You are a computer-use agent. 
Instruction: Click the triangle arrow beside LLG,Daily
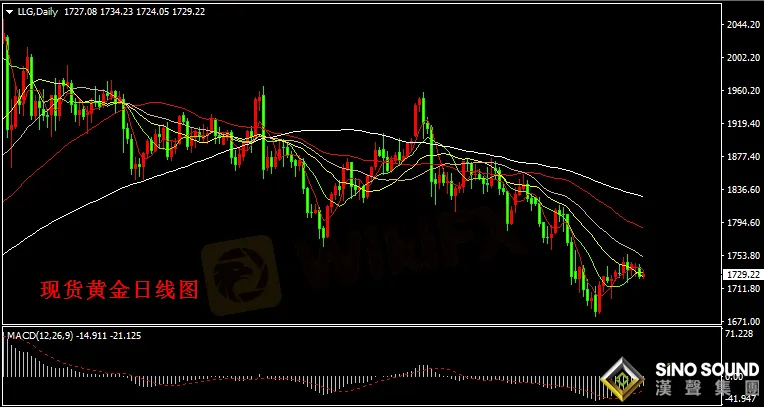click(x=9, y=12)
